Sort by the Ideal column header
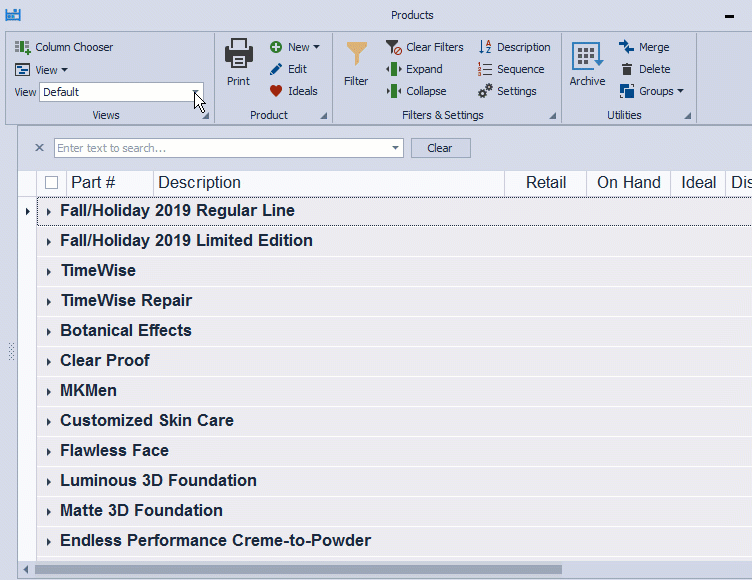Image resolution: width=752 pixels, height=580 pixels. pyautogui.click(x=698, y=183)
